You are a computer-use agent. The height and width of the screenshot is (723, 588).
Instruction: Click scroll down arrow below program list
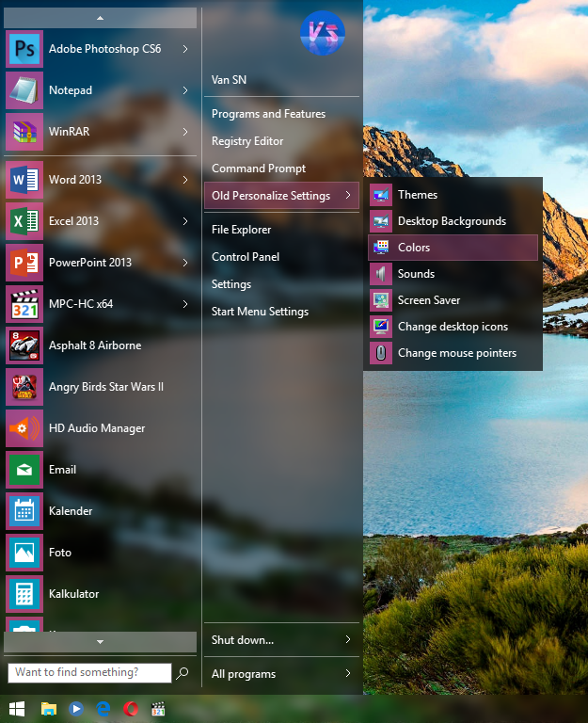tap(100, 642)
